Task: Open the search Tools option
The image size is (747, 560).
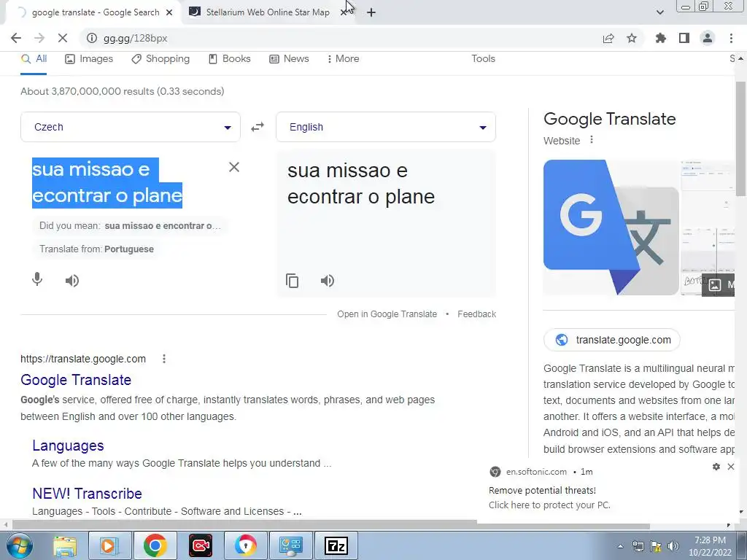Action: tap(483, 58)
